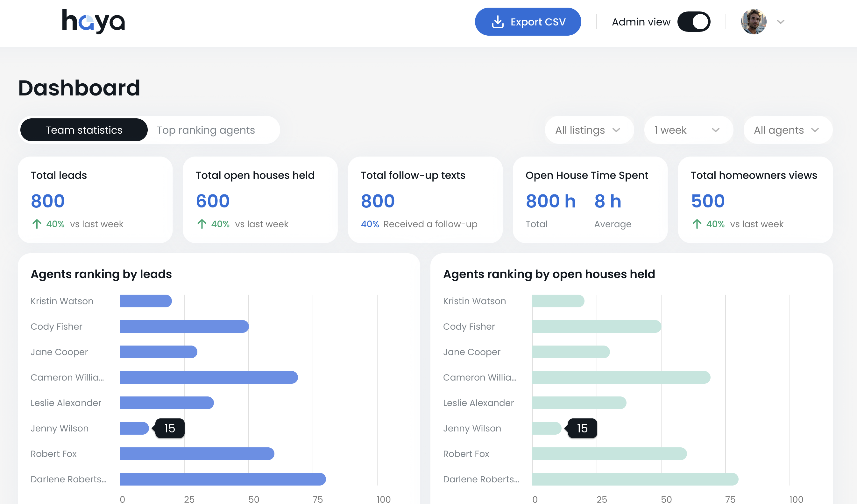Click the haya logo

93,21
